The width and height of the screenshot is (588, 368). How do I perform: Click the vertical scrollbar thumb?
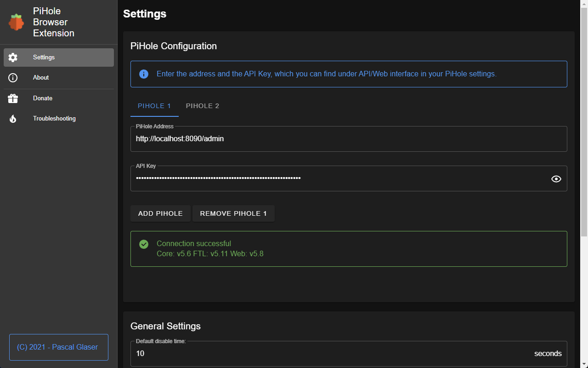coord(584,122)
